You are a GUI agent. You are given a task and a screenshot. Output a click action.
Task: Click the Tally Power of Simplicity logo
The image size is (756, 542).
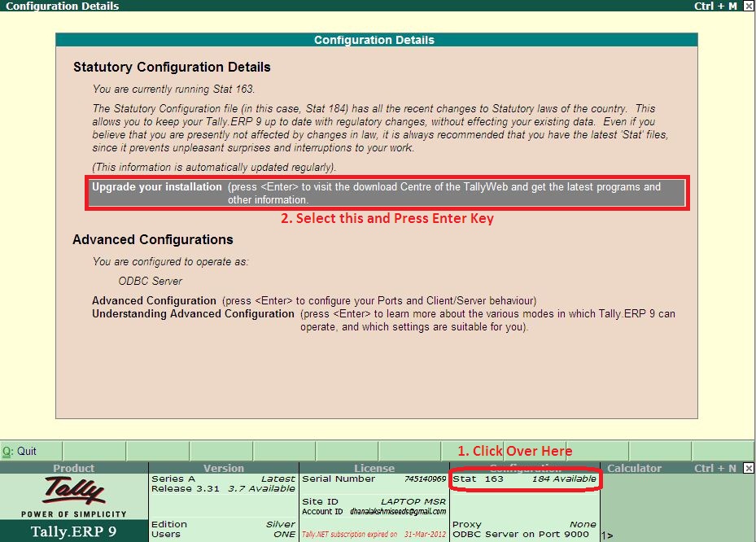(74, 496)
